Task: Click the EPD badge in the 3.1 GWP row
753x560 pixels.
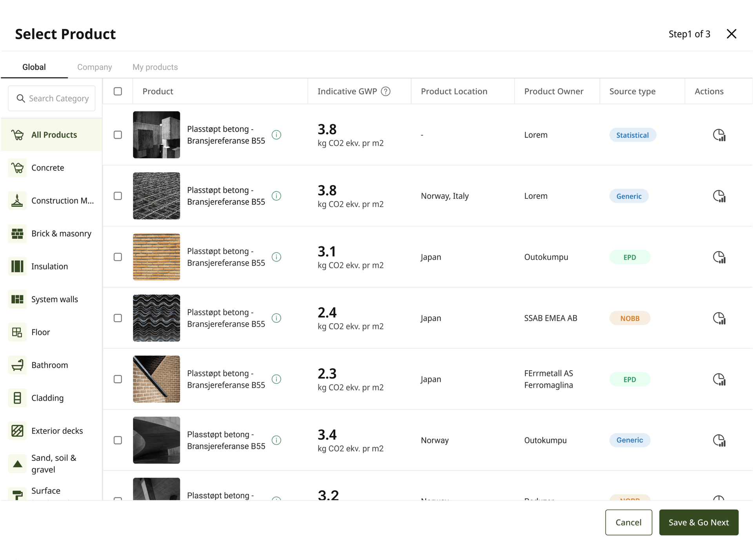Action: pyautogui.click(x=629, y=257)
